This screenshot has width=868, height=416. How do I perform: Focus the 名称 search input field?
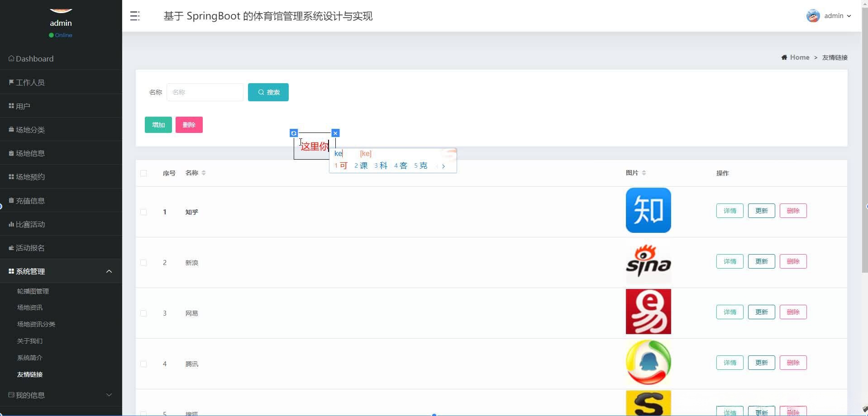coord(205,92)
